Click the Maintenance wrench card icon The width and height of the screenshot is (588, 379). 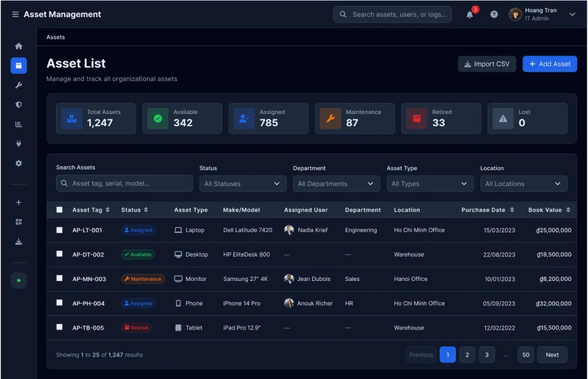click(x=331, y=118)
